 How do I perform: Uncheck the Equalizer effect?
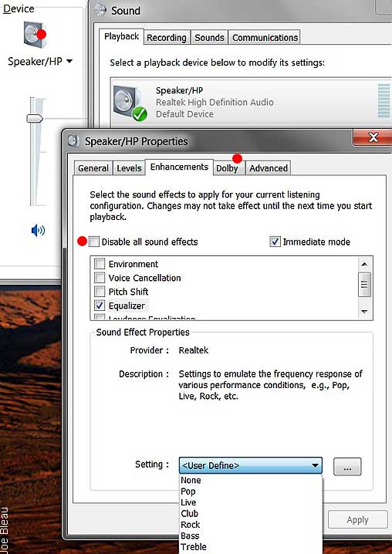pos(100,306)
